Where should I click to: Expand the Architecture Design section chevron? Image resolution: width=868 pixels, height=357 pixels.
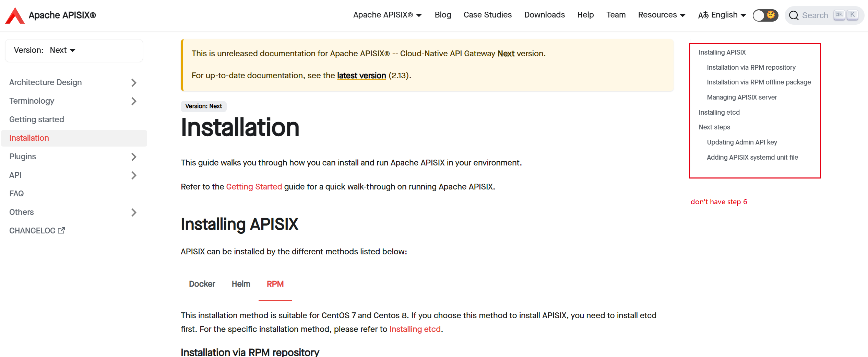[x=134, y=82]
